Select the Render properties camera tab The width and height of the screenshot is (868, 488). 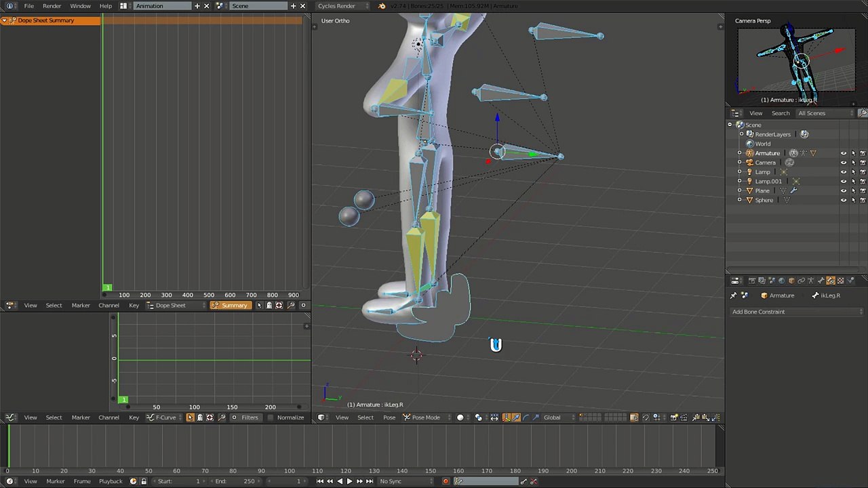coord(752,281)
